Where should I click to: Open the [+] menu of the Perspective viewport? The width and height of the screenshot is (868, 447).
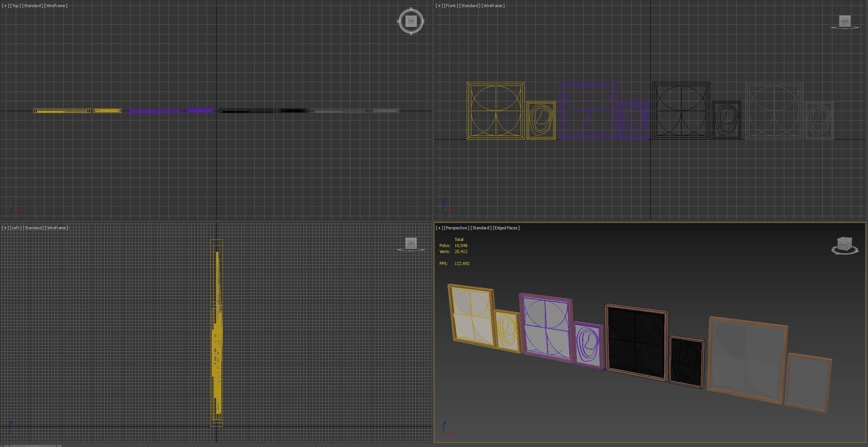pos(439,228)
